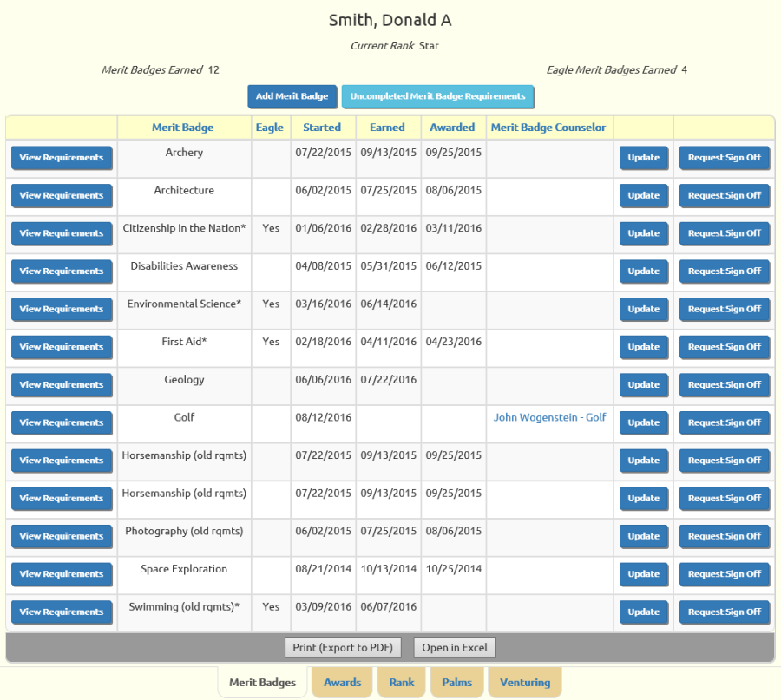Export the list with Print (Export to PDF)
781x700 pixels.
[343, 647]
